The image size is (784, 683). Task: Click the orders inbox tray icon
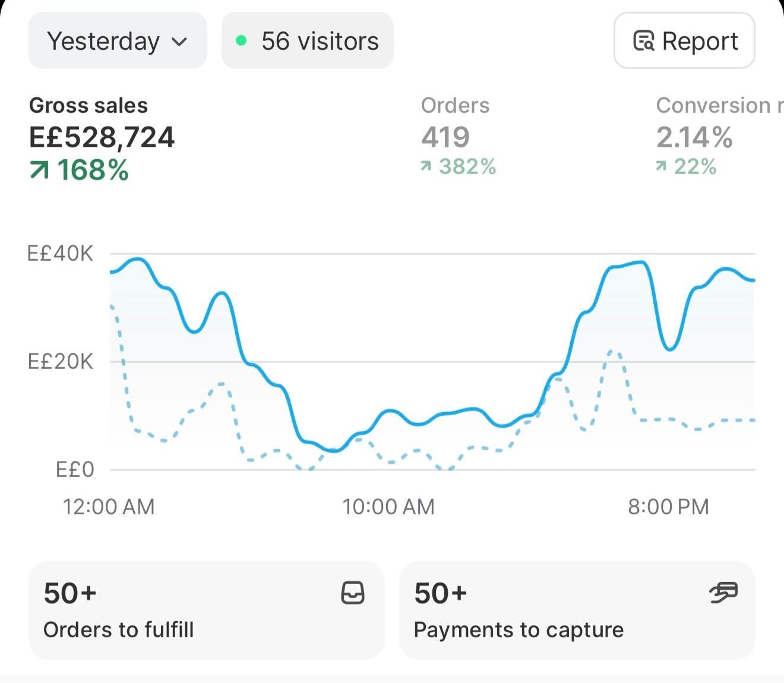pyautogui.click(x=353, y=593)
